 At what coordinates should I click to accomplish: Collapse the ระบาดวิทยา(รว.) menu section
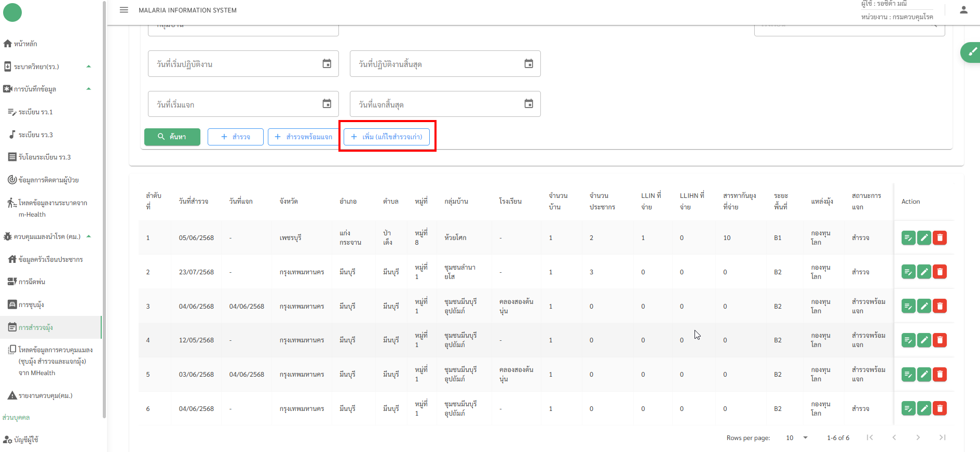point(89,67)
